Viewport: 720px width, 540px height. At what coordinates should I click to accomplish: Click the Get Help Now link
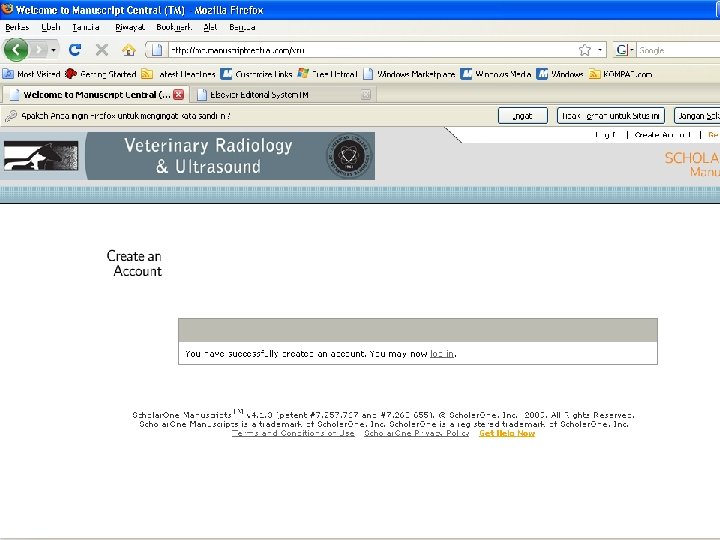(x=507, y=433)
